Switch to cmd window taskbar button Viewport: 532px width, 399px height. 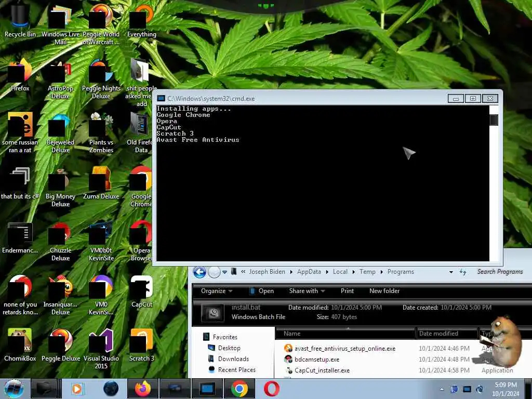[207, 389]
